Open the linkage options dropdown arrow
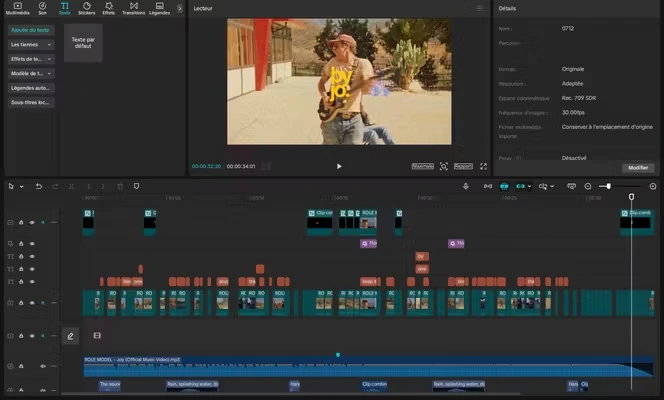 (529, 187)
